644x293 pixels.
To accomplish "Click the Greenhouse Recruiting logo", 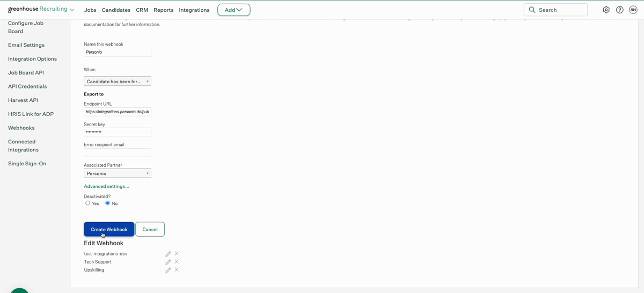I will pyautogui.click(x=38, y=9).
